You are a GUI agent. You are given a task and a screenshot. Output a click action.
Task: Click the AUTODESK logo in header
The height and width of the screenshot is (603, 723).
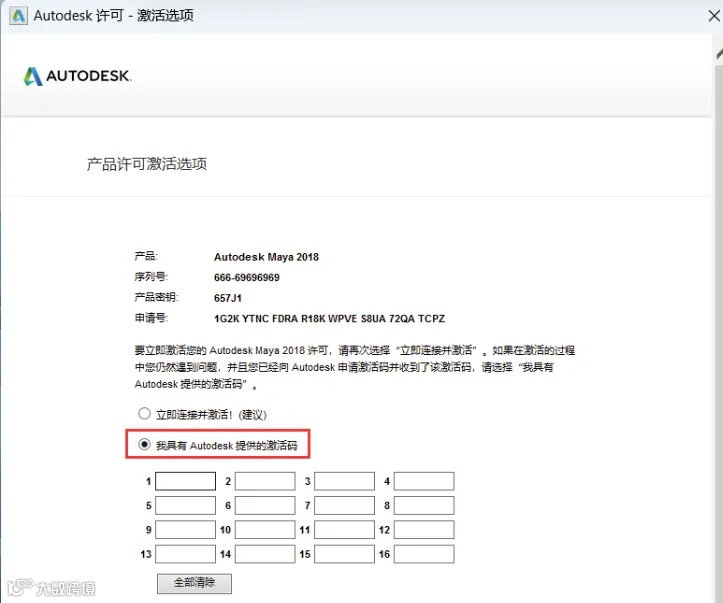tap(77, 76)
